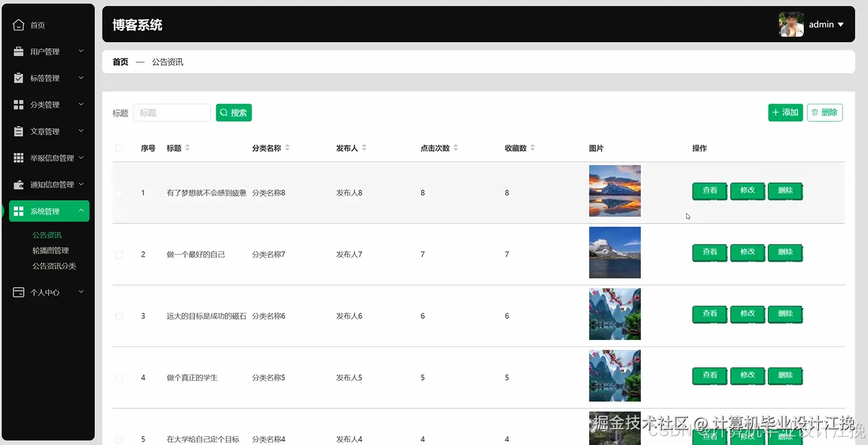Check the row 1 checkbox 有了梦想就不会感到疲惫
Viewport: 868px width, 445px height.
pos(119,193)
